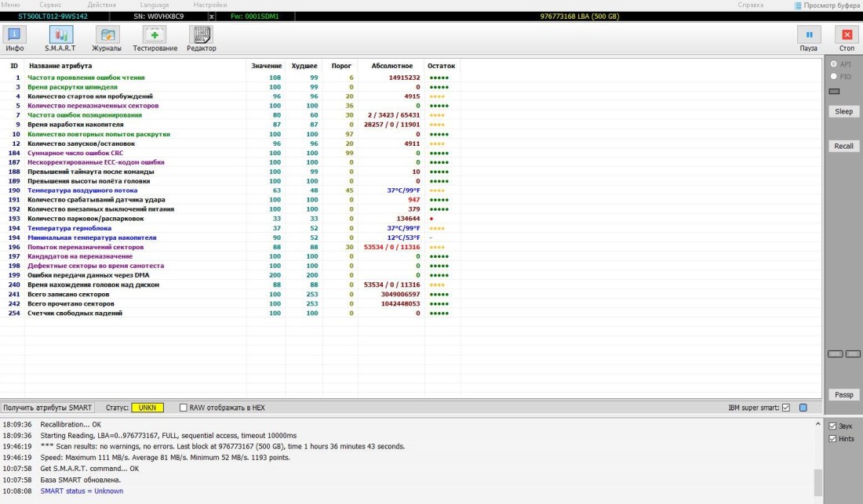Viewport: 863px width, 504px height.
Task: Click the red Стоп stop icon
Action: pyautogui.click(x=847, y=35)
